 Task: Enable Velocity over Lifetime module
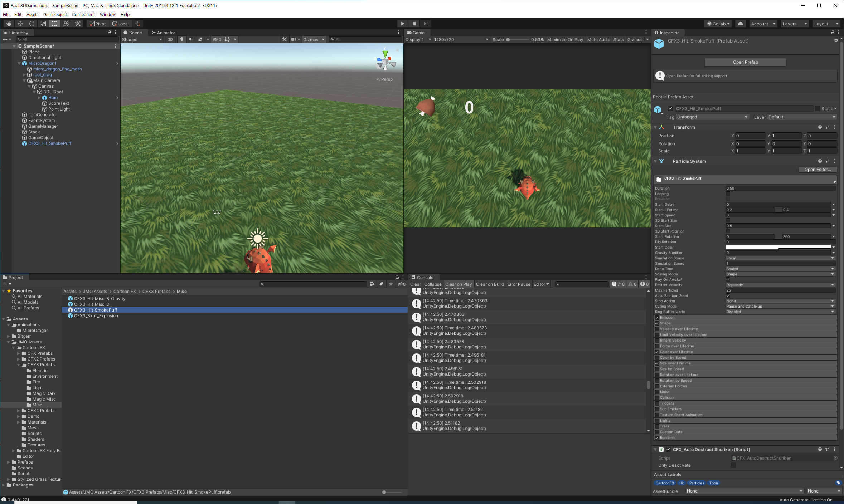click(657, 329)
